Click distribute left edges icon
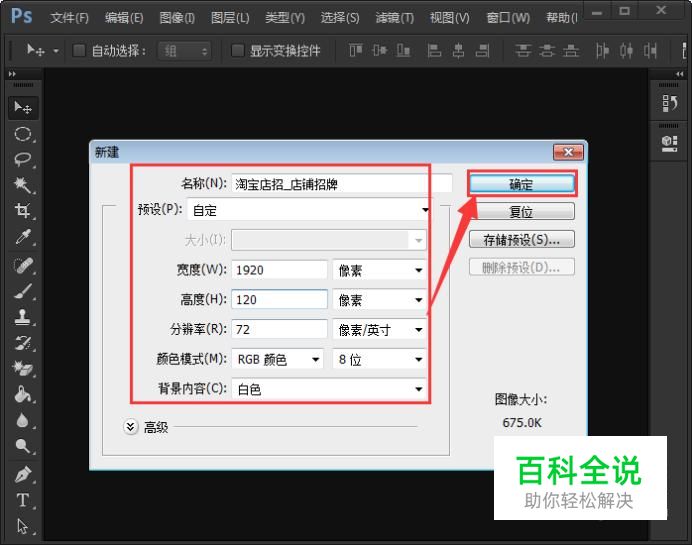 (x=602, y=51)
